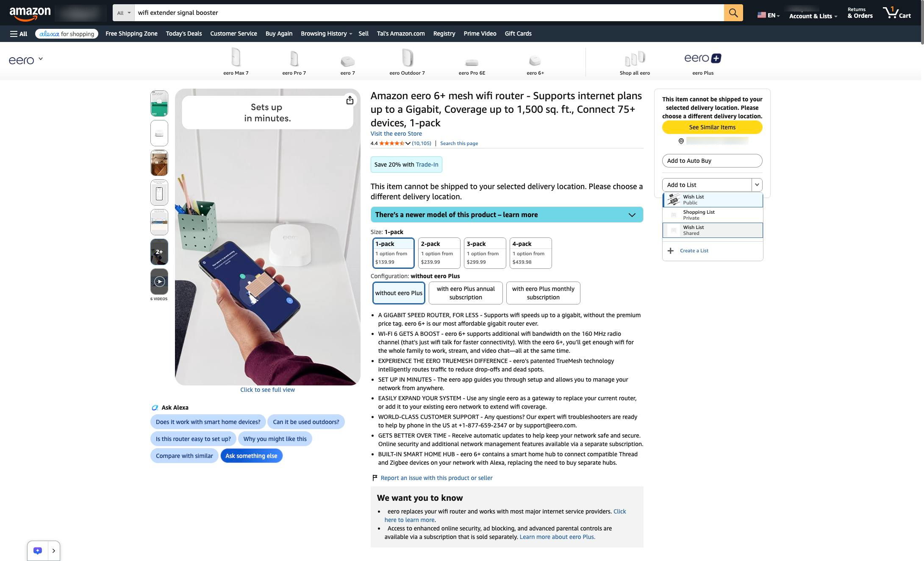Click the report issue flag icon
Screen dimensions: 924x561
375,478
